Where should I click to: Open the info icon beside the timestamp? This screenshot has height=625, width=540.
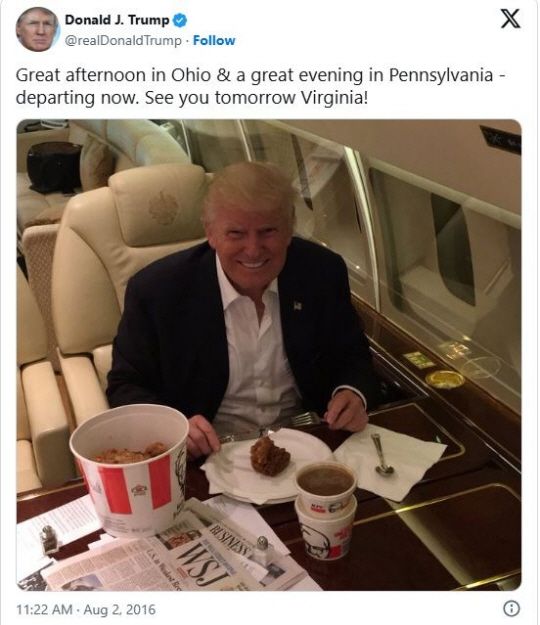512,609
